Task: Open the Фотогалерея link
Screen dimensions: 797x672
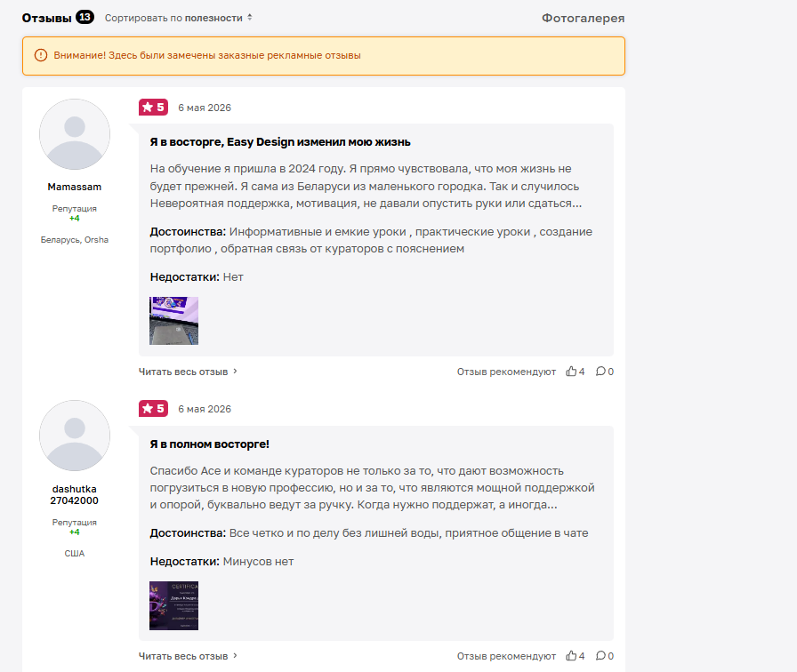Action: click(x=583, y=18)
